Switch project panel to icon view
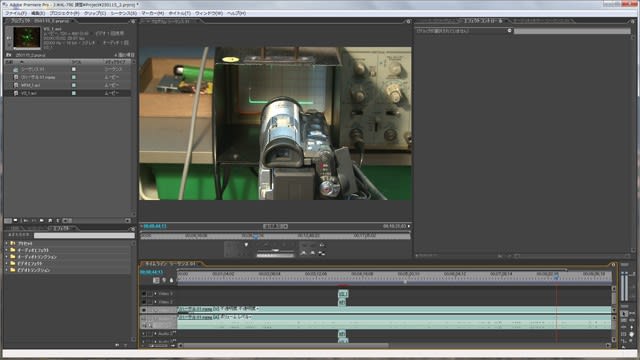 point(16,220)
